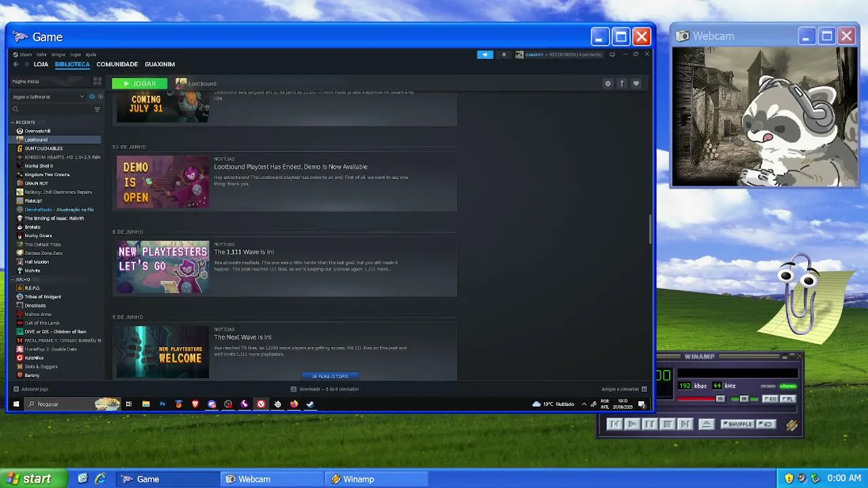Open advanced library filter options icon
The image size is (868, 488).
tap(97, 109)
